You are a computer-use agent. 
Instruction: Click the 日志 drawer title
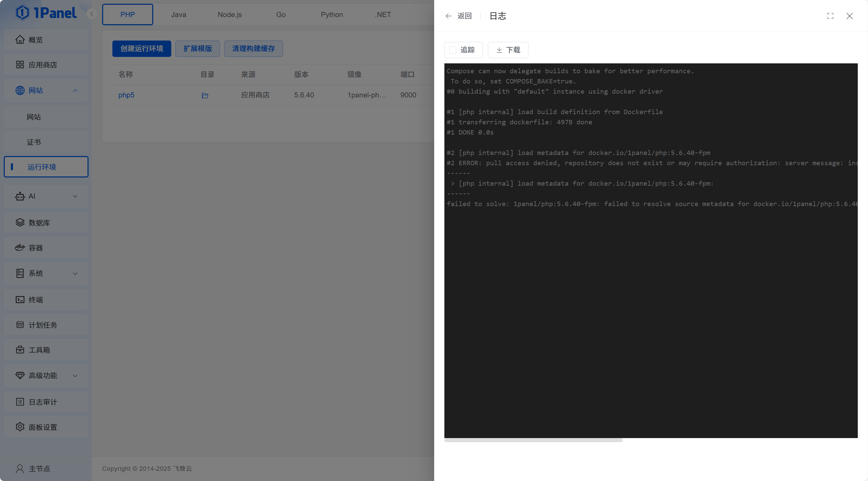click(x=498, y=16)
